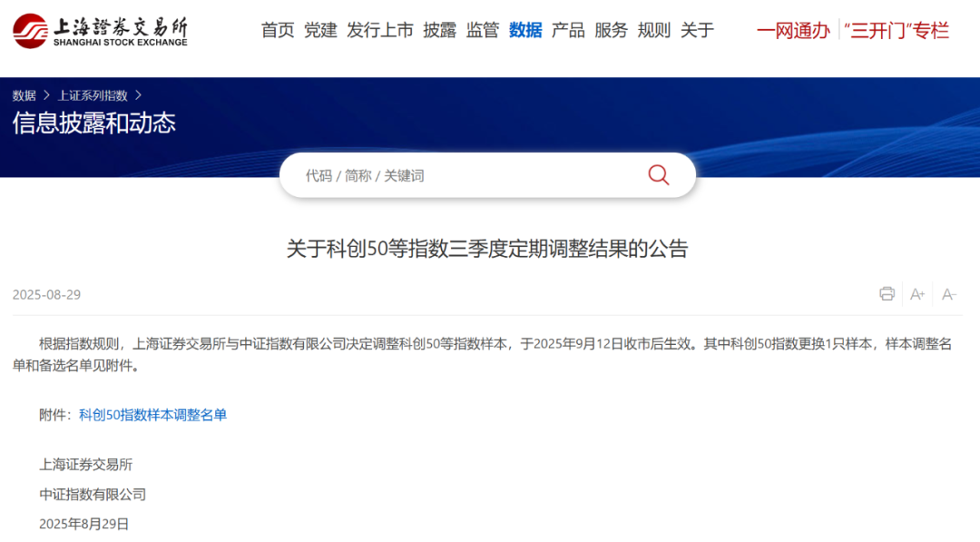Viewport: 980px width, 542px height.
Task: Open the 首页 navigation menu item
Action: point(277,30)
